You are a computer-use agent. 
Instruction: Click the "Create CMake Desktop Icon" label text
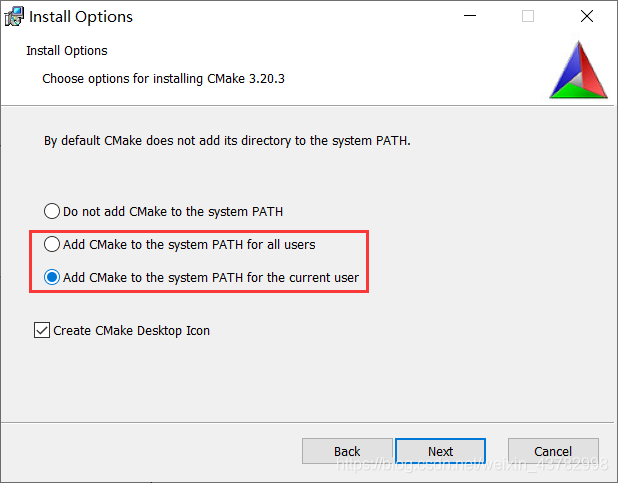[x=132, y=330]
